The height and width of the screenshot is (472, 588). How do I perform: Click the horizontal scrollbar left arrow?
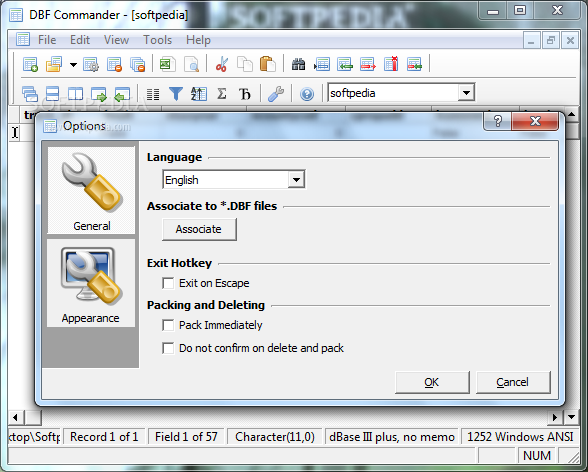15,417
